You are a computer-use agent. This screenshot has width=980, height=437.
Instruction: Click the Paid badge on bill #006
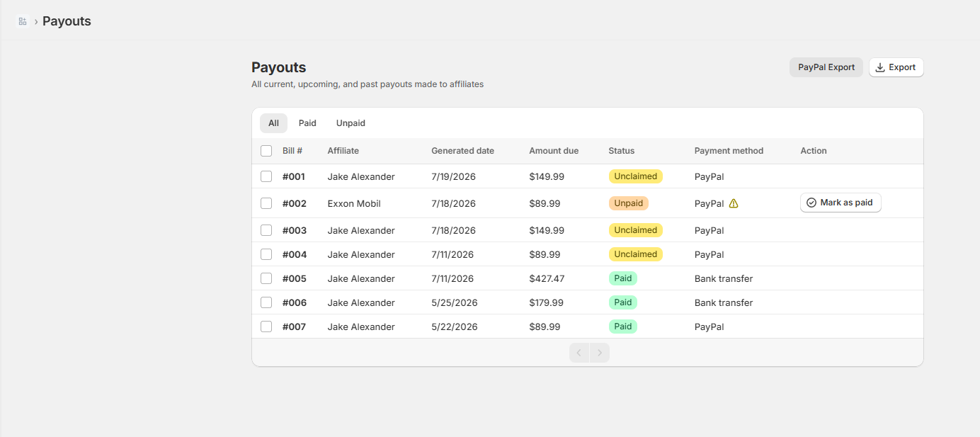(623, 302)
